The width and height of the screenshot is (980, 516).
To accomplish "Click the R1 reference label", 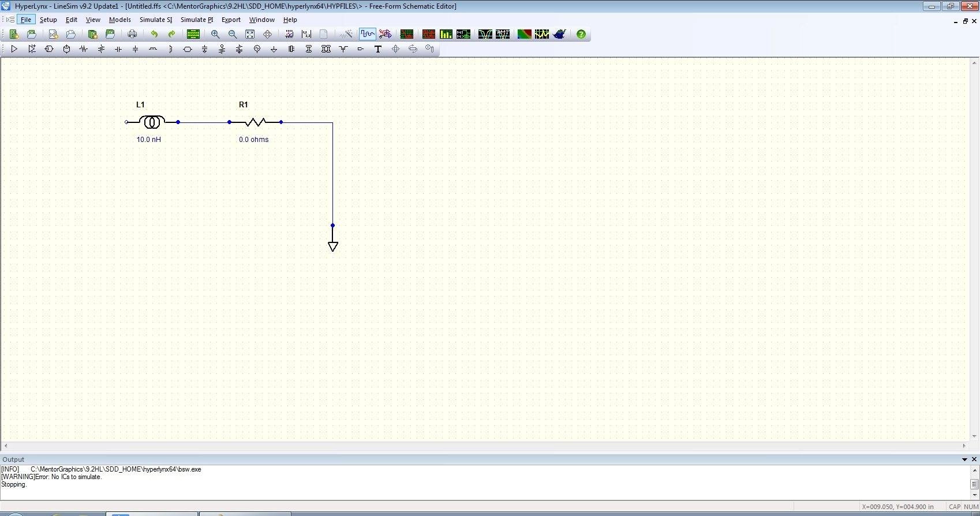I will coord(244,104).
